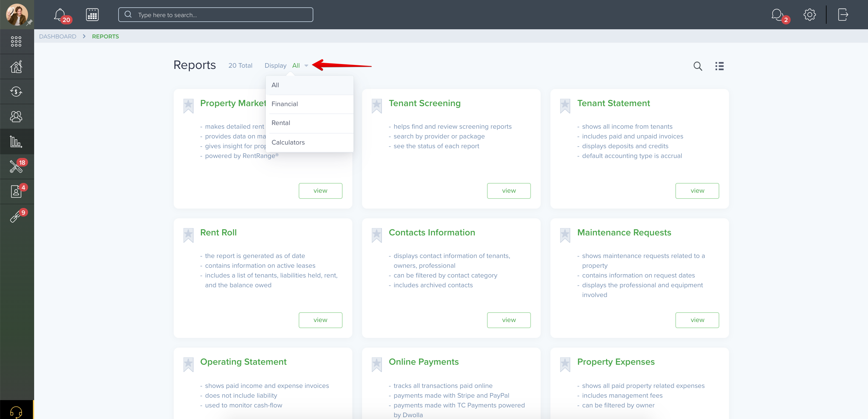View the Maintenance Requests report
The height and width of the screenshot is (419, 868).
point(697,320)
